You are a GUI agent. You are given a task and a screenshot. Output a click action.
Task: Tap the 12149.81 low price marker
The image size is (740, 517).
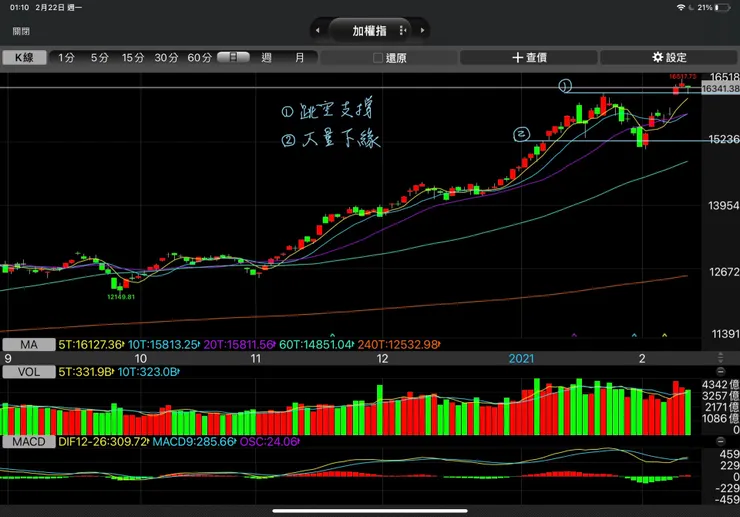coord(121,297)
